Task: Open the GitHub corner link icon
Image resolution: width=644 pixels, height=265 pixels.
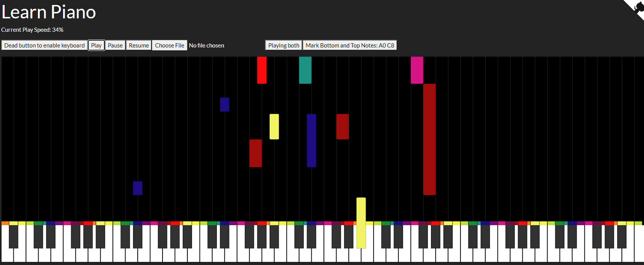Action: 635,9
